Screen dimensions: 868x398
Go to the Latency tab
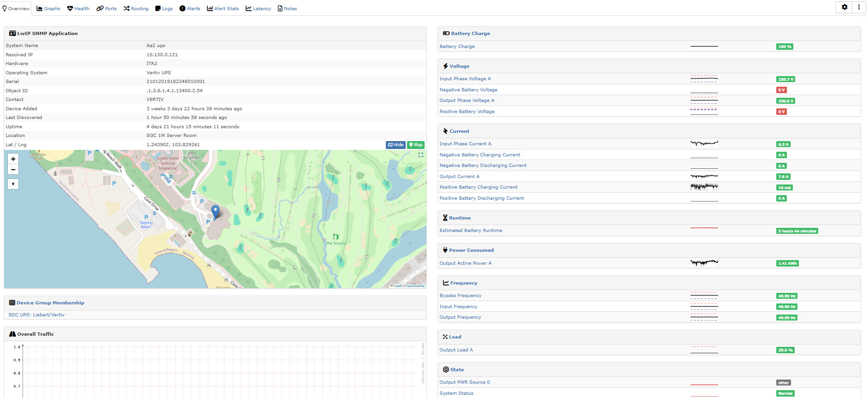258,8
